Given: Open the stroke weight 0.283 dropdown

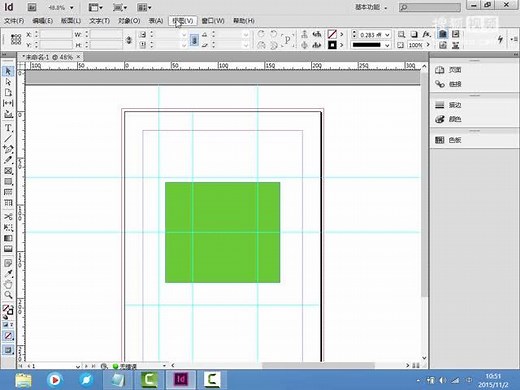Looking at the screenshot, I should point(387,35).
